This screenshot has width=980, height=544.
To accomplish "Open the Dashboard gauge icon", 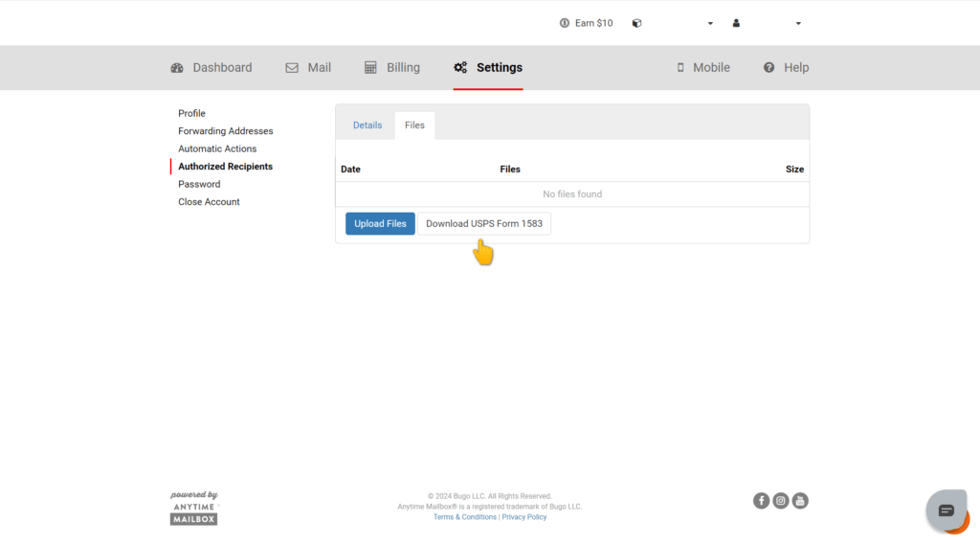I will 177,68.
